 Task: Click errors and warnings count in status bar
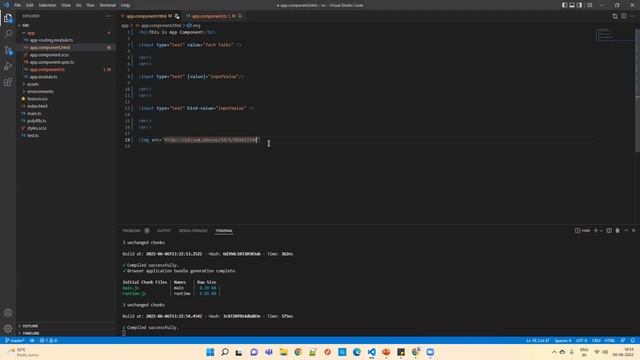pos(48,340)
